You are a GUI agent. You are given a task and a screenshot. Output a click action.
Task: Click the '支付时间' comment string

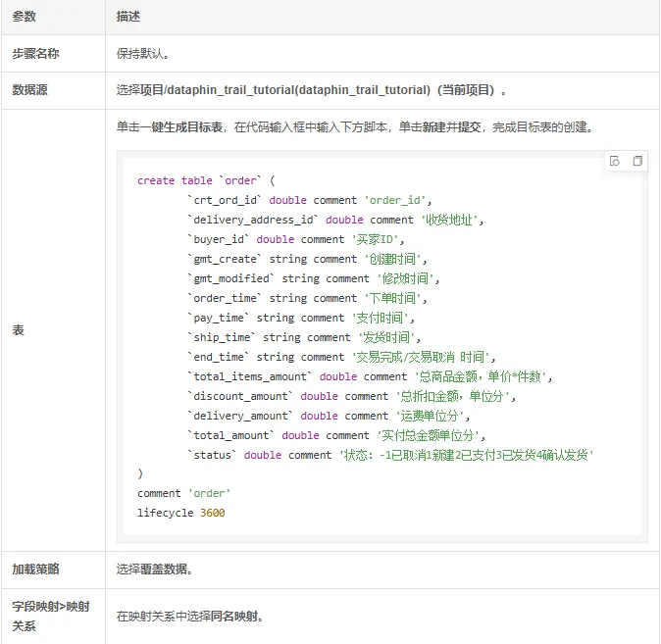pos(381,318)
